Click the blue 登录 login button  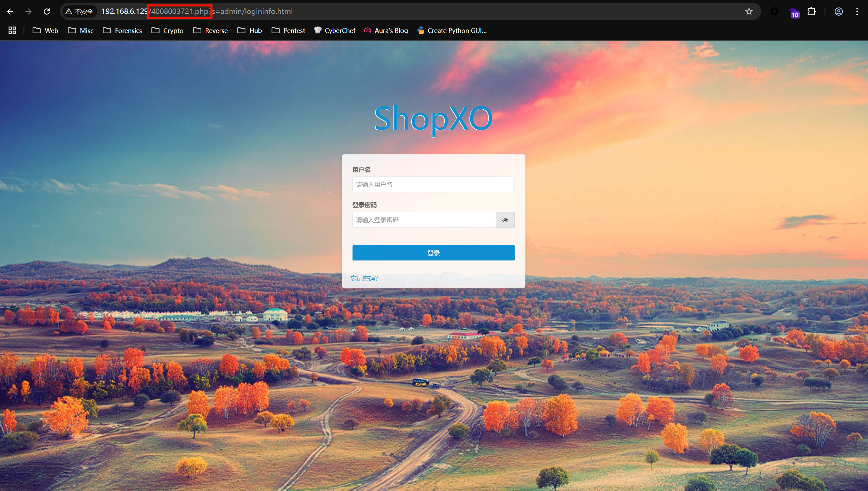coord(433,253)
